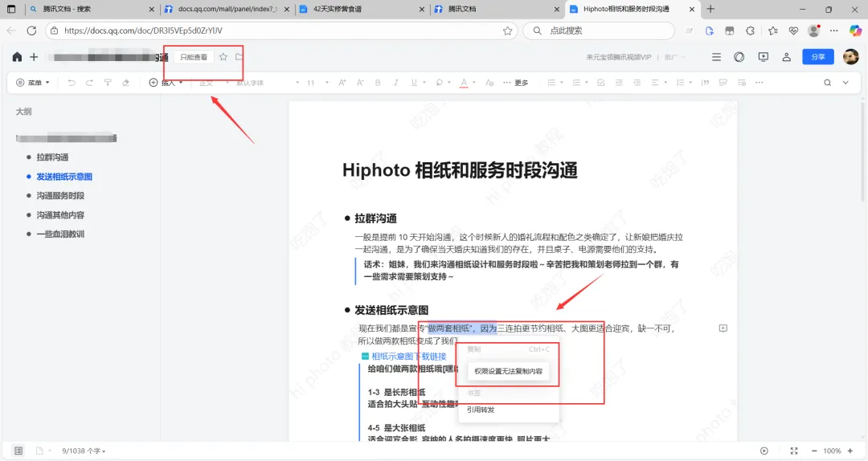Open font size 11 dropdown
The width and height of the screenshot is (868, 461).
(x=317, y=83)
